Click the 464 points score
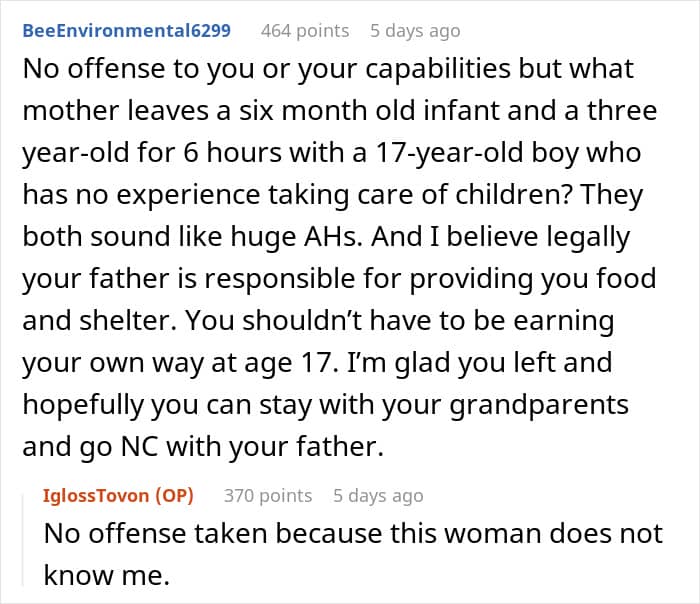 click(x=305, y=31)
